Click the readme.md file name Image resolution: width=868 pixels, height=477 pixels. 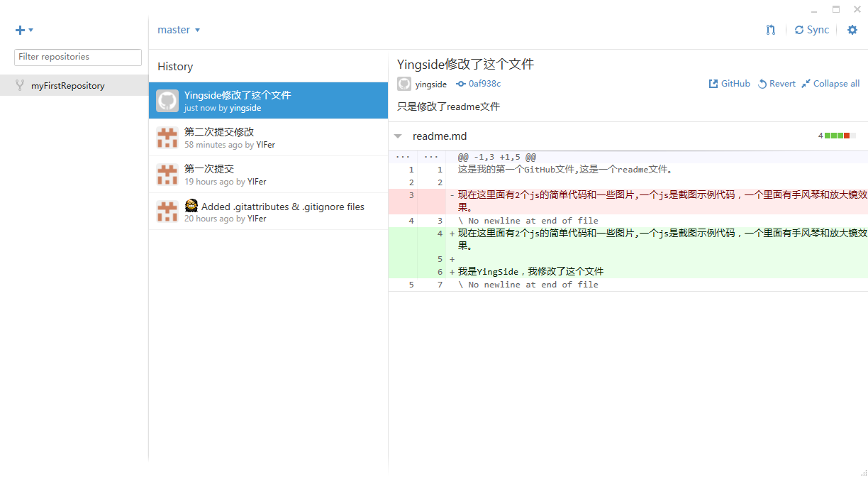[440, 136]
